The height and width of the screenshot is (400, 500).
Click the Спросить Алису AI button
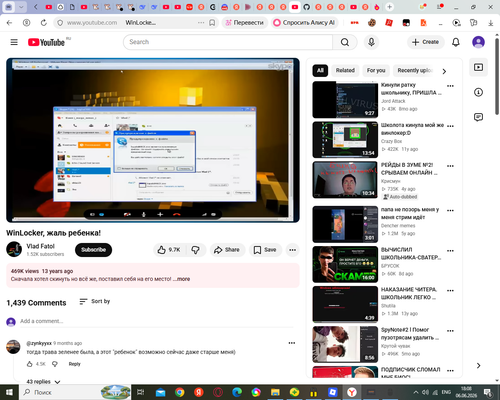tap(304, 23)
